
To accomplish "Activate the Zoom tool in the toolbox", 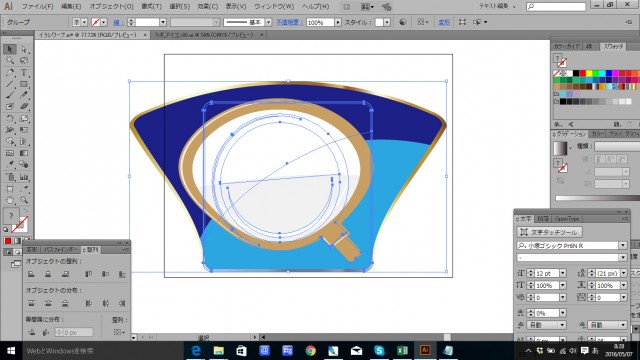I will coord(24,200).
